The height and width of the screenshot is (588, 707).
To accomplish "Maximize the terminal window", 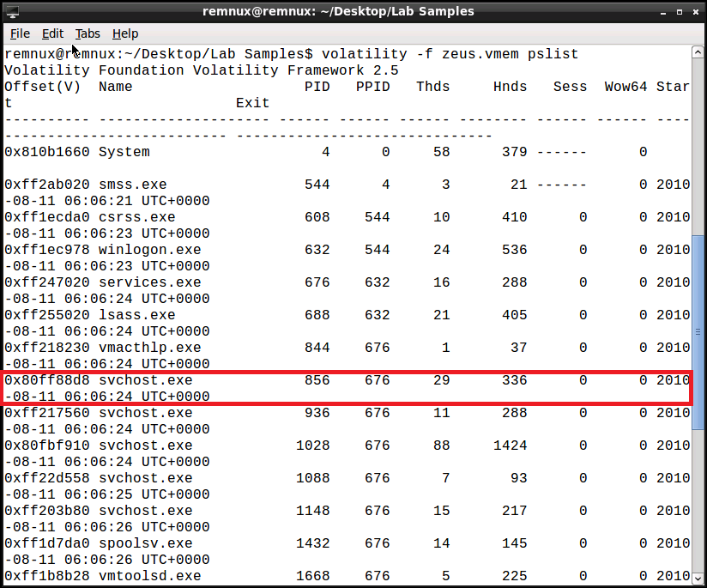I will pyautogui.click(x=678, y=11).
